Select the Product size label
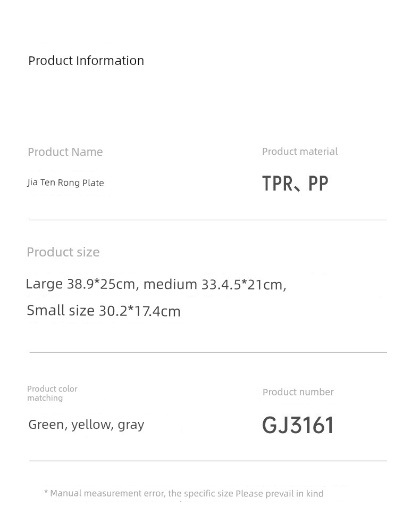This screenshot has width=420, height=514. tap(63, 252)
